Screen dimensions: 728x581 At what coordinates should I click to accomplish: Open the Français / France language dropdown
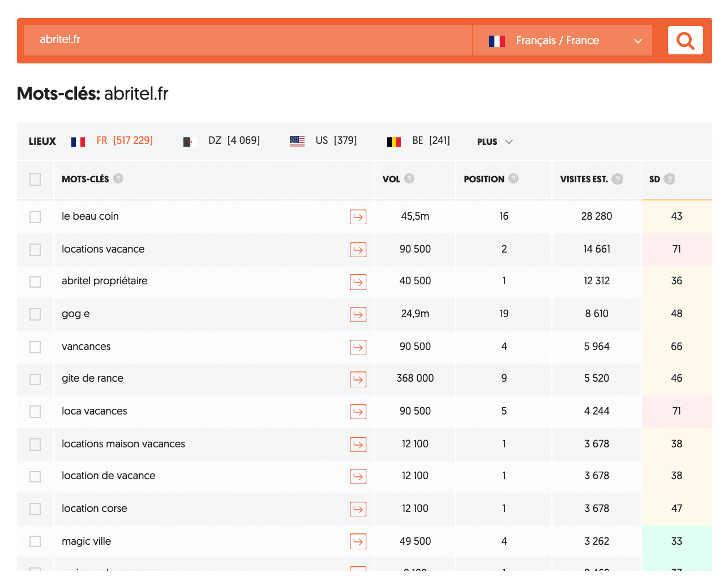tap(562, 40)
